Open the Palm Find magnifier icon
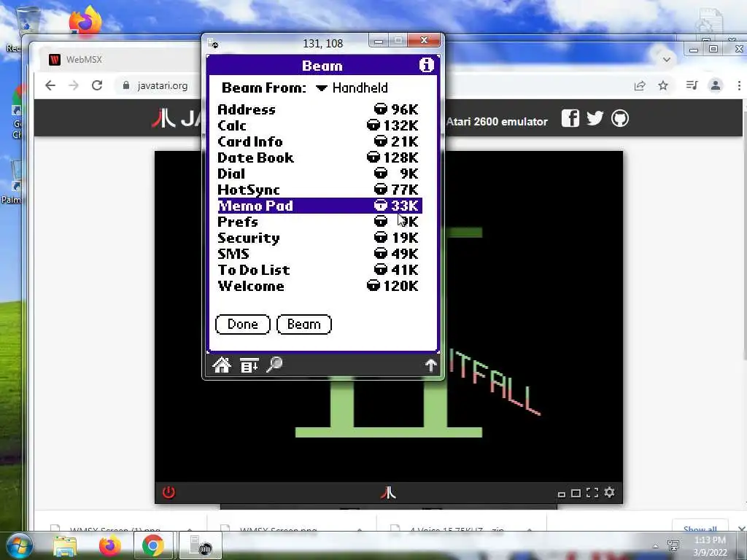The image size is (747, 560). pyautogui.click(x=274, y=365)
